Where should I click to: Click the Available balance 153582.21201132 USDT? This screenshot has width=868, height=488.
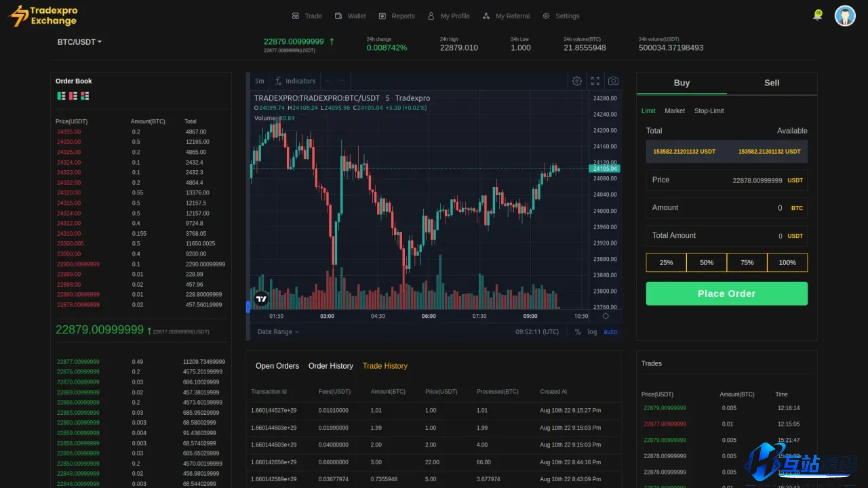pyautogui.click(x=769, y=152)
